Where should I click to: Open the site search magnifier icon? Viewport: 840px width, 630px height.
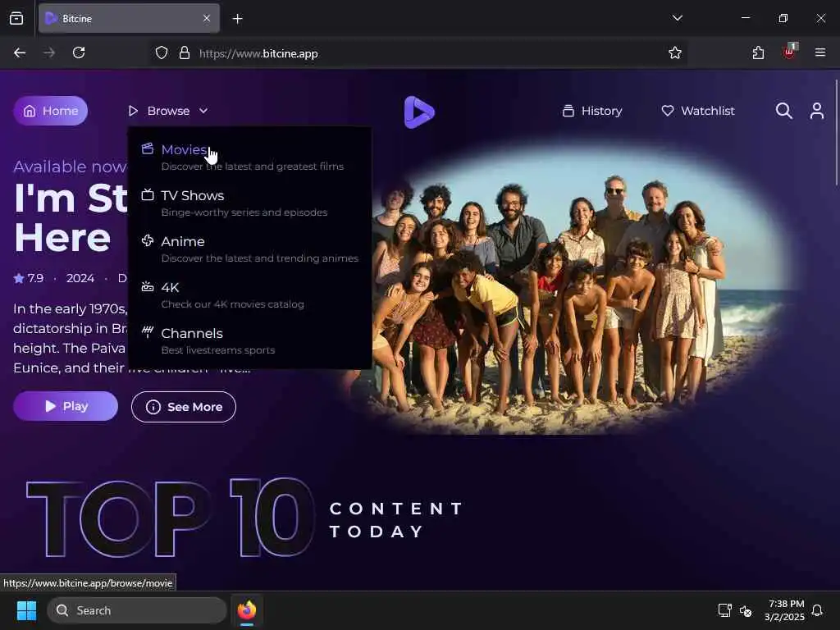[783, 111]
